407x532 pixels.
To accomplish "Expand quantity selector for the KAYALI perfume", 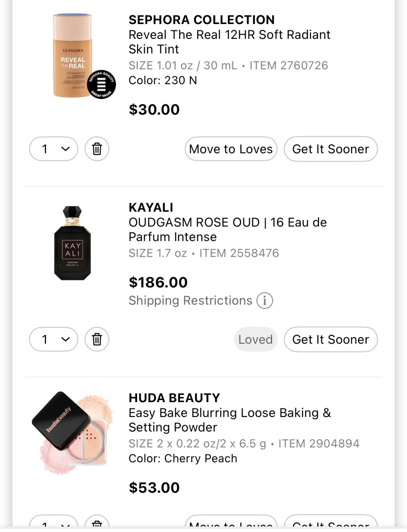I will pos(53,339).
